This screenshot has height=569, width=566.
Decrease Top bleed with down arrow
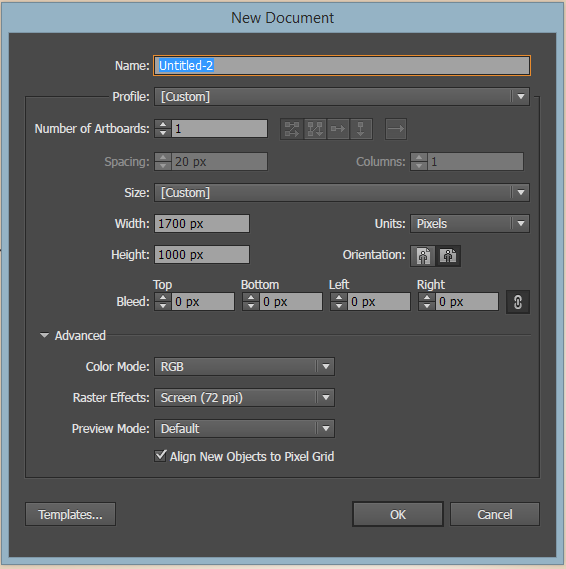pos(163,306)
